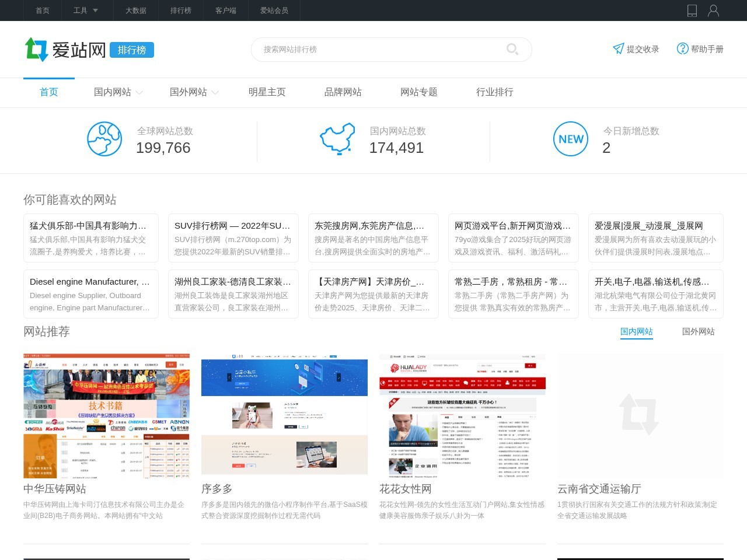Viewport: 747px width, 560px height.
Task: Switch to the 明星主页 tab
Action: 267,92
